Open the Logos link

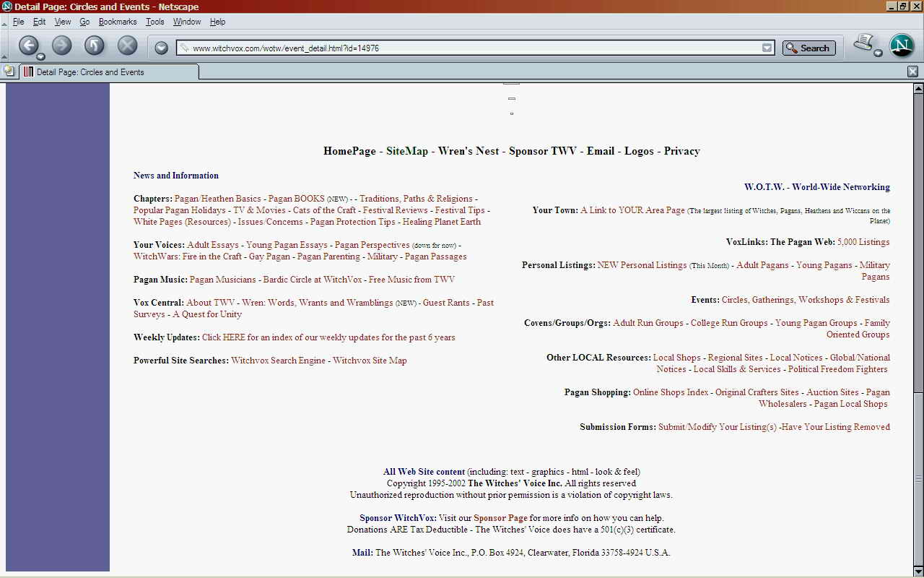point(639,151)
